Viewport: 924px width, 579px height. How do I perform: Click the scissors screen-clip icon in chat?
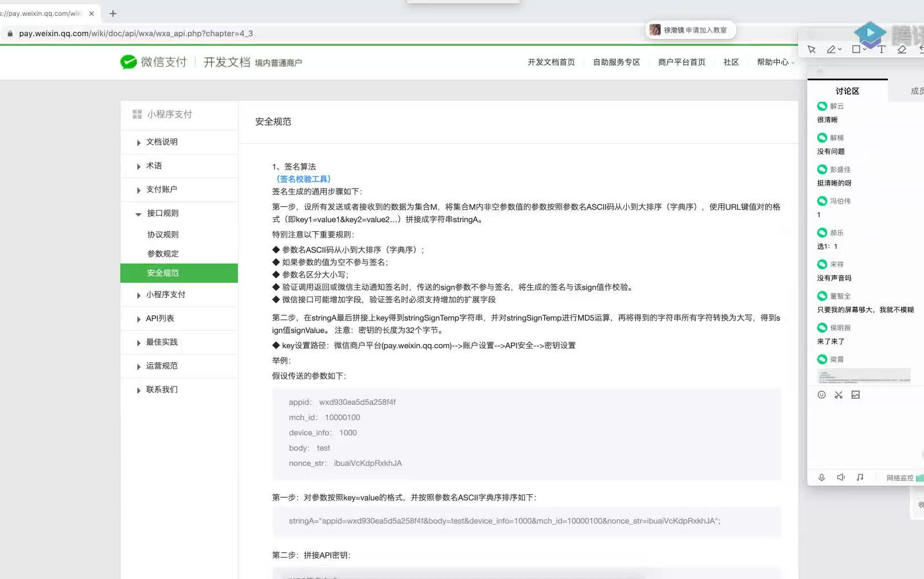839,395
